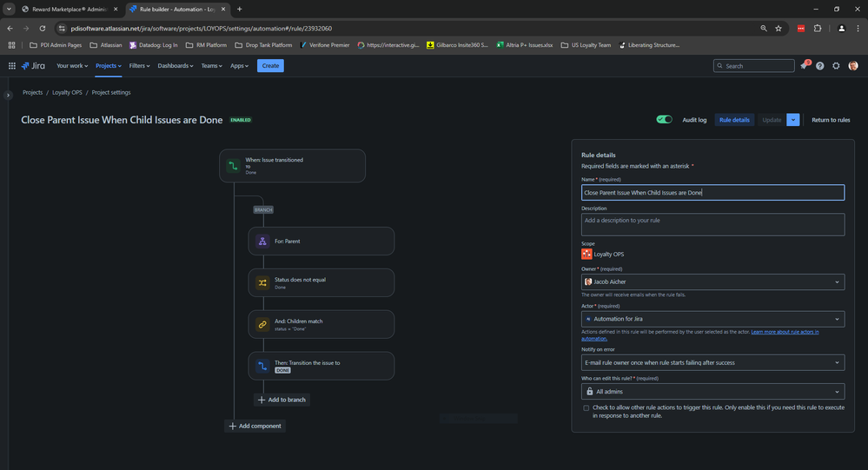Expand the Teams menu
The image size is (868, 470).
point(211,66)
